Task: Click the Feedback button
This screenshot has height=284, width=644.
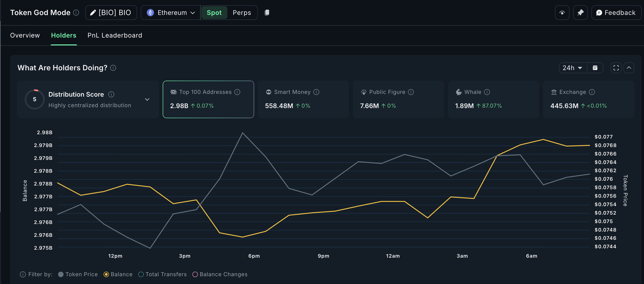Action: [616, 13]
